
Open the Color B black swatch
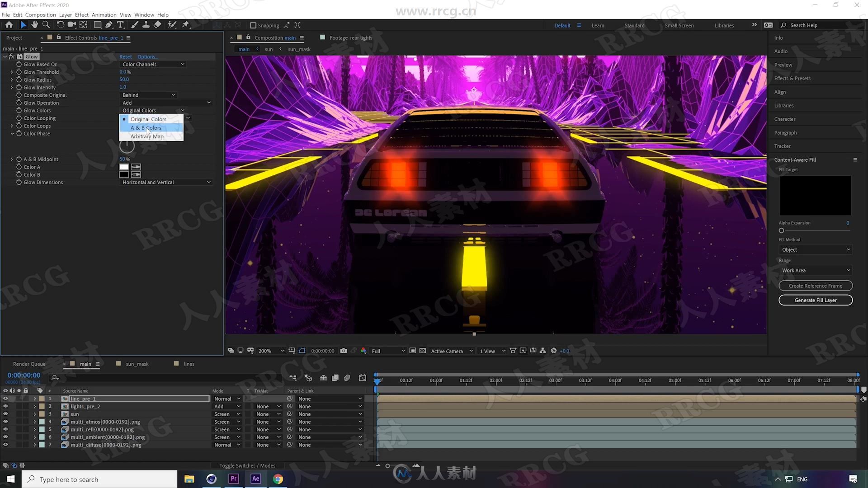pyautogui.click(x=124, y=175)
